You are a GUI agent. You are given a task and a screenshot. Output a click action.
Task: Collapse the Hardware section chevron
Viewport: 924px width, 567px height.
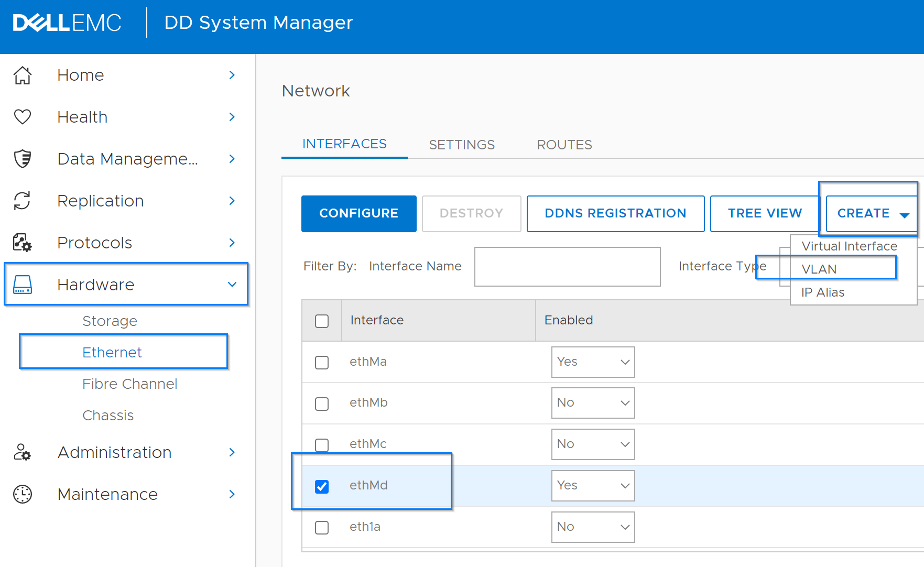pos(231,285)
